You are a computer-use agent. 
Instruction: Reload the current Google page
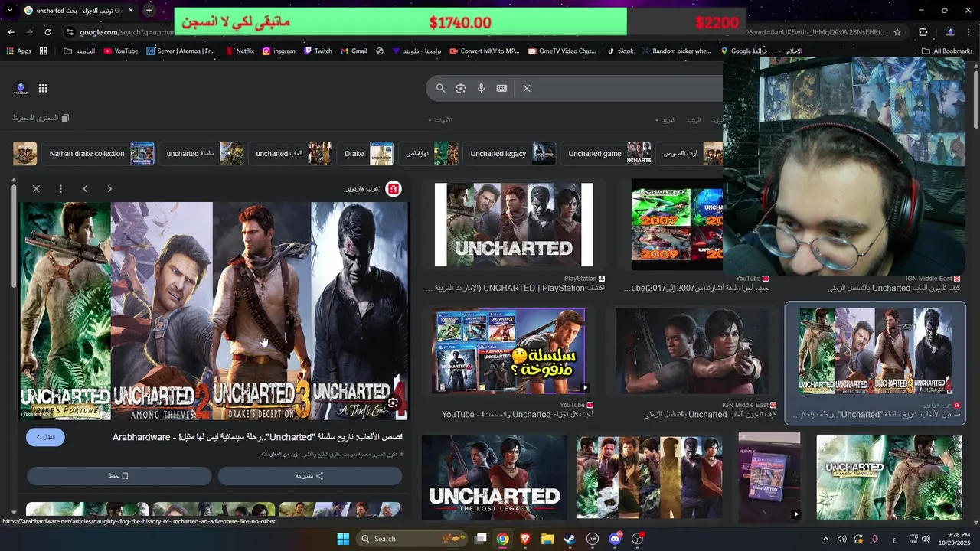coord(47,32)
